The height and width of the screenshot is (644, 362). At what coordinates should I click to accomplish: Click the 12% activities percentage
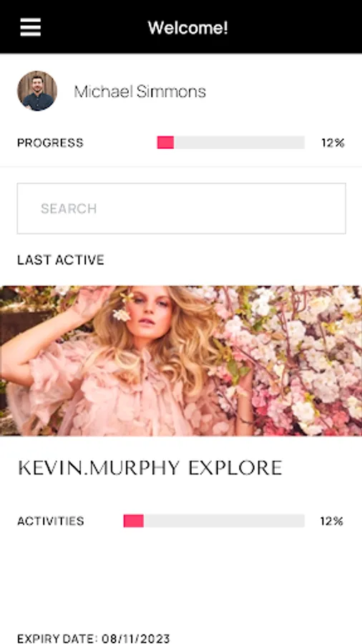coord(332,521)
